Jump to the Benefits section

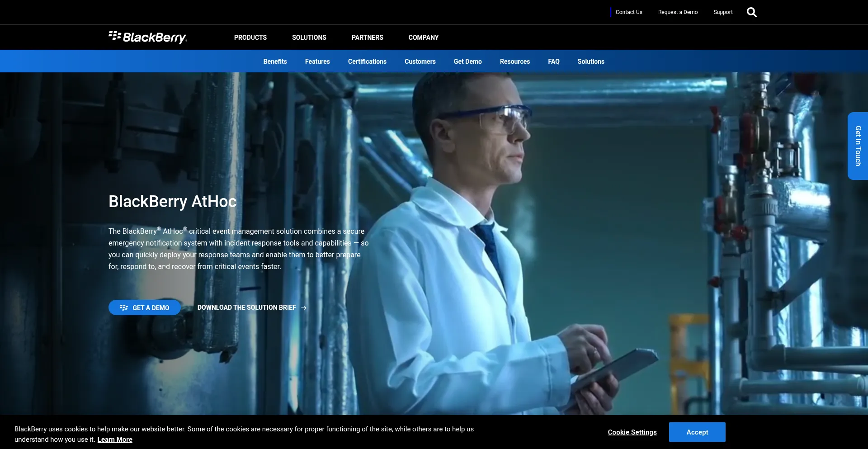(x=275, y=61)
